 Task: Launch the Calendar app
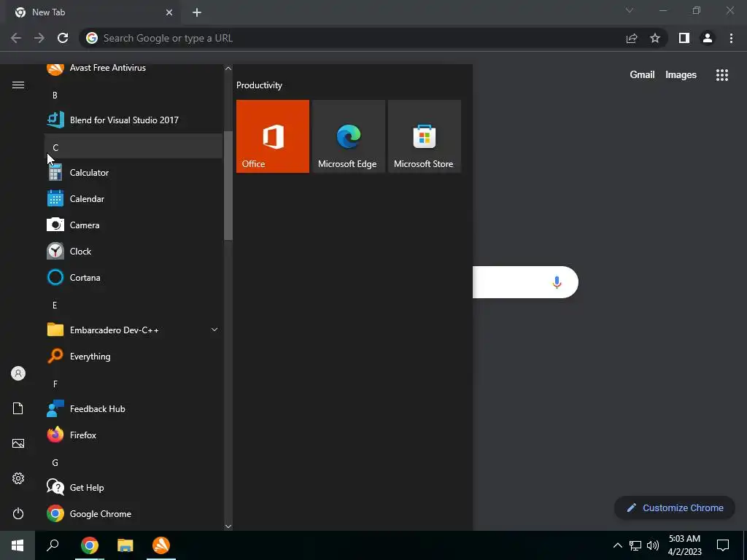[133, 198]
